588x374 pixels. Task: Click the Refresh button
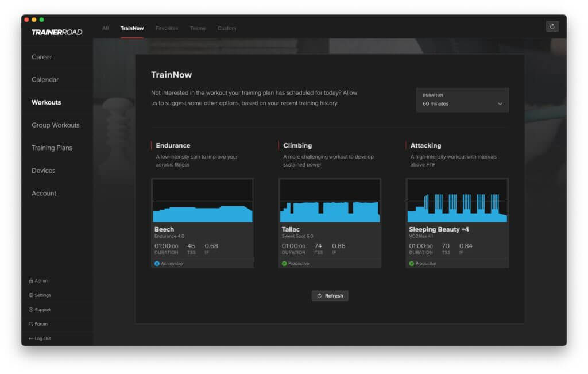tap(330, 296)
